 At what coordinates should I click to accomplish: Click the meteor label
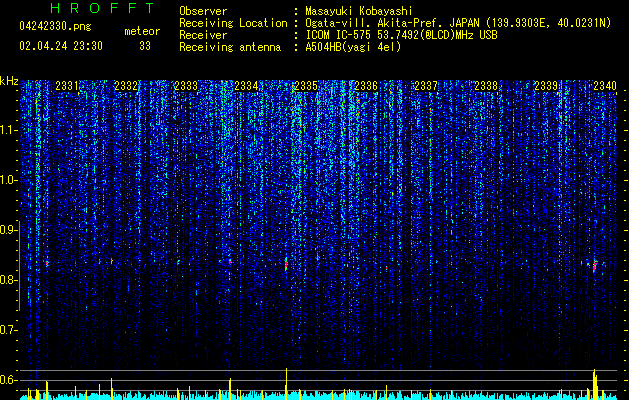pos(142,31)
